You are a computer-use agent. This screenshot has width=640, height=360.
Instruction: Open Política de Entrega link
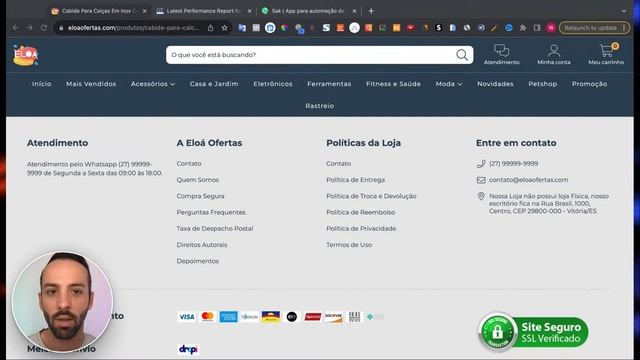(x=355, y=180)
